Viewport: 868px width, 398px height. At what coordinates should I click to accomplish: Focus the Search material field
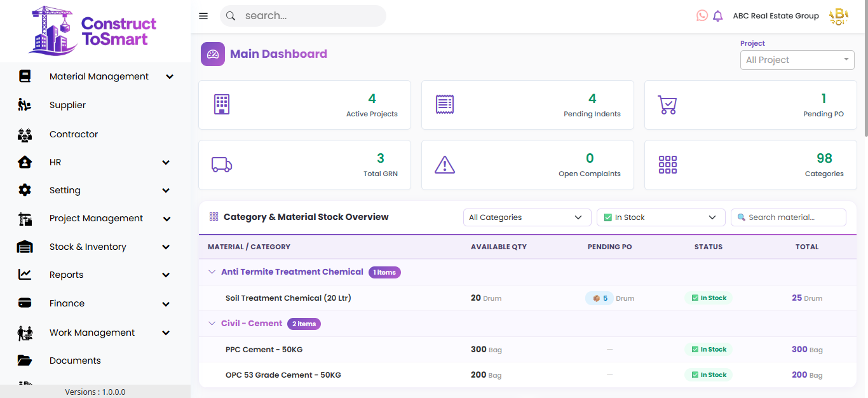coord(789,217)
